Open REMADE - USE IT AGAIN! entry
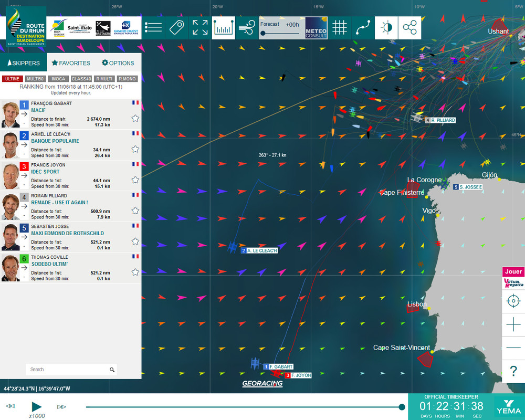 pyautogui.click(x=60, y=203)
